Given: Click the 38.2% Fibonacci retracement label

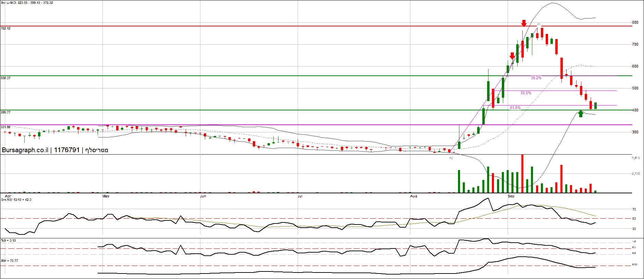Looking at the screenshot, I should [536, 78].
